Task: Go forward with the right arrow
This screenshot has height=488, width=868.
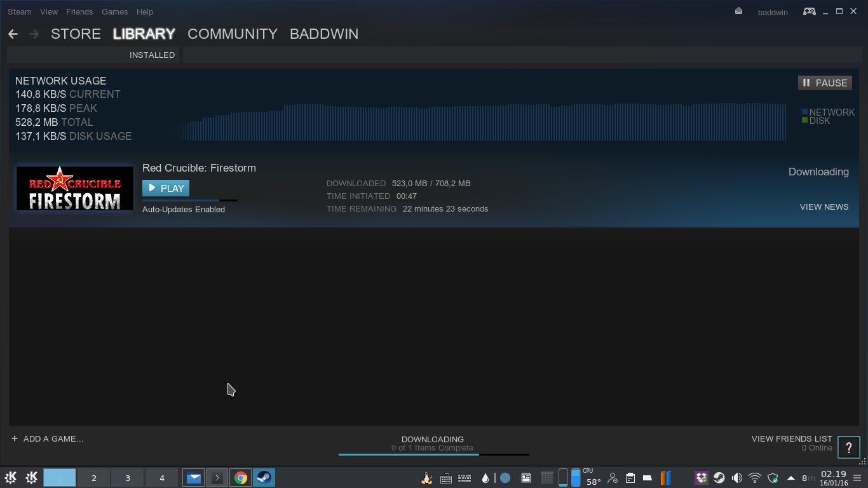Action: [34, 34]
